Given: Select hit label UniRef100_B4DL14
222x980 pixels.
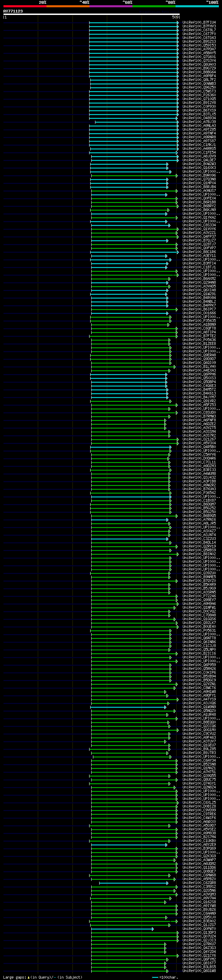Looking at the screenshot, I should [199, 543].
